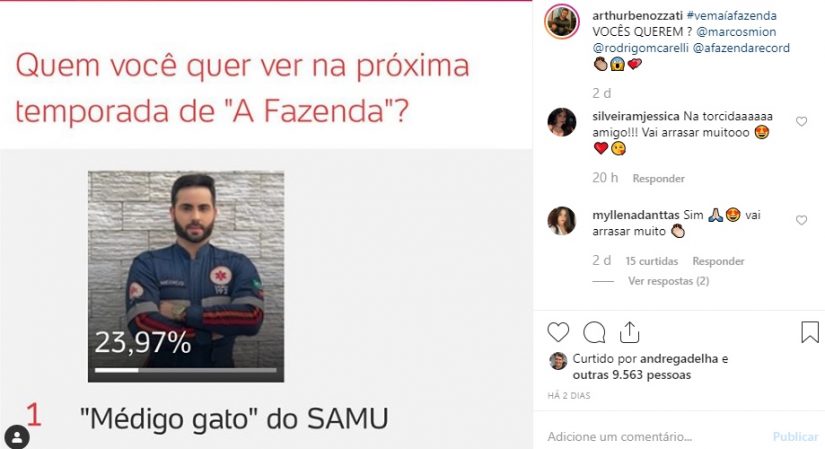Open andregadelha's small liker avatar
The image size is (825, 449).
pyautogui.click(x=558, y=361)
